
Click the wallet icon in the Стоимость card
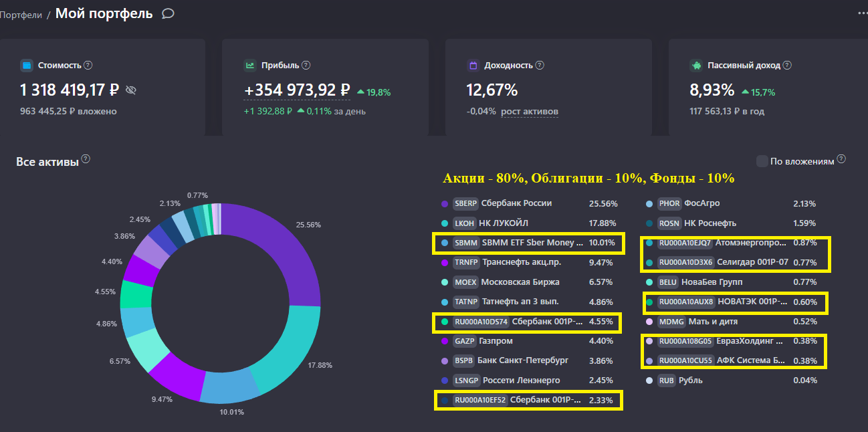pyautogui.click(x=26, y=65)
